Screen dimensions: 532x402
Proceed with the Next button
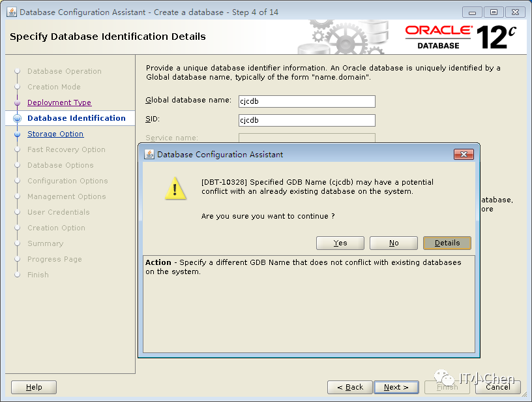[396, 387]
